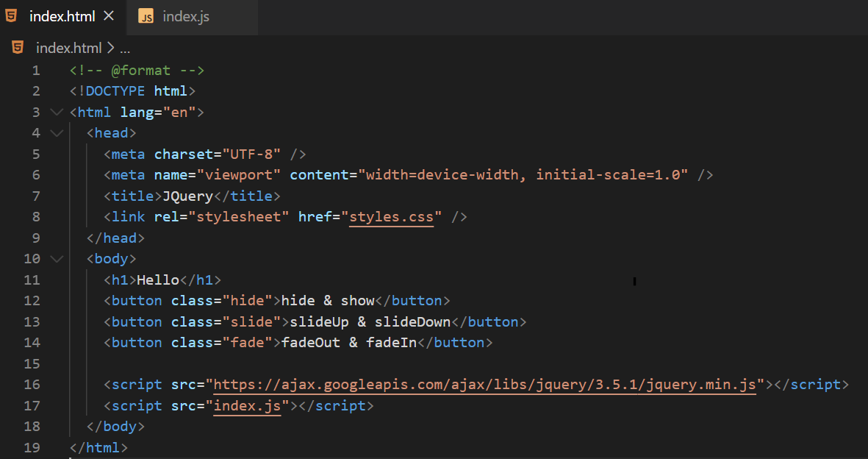
Task: Open the index.js link in script src
Action: click(x=248, y=406)
